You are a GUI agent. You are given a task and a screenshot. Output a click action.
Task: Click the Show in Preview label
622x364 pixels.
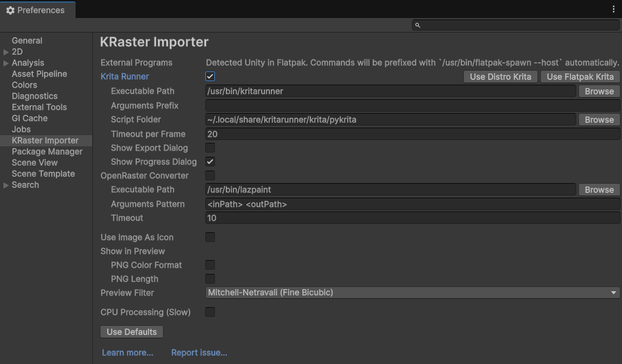pyautogui.click(x=132, y=251)
